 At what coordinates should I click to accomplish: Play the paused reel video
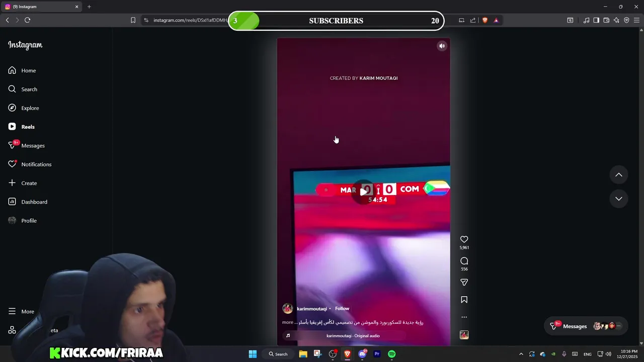click(x=363, y=192)
